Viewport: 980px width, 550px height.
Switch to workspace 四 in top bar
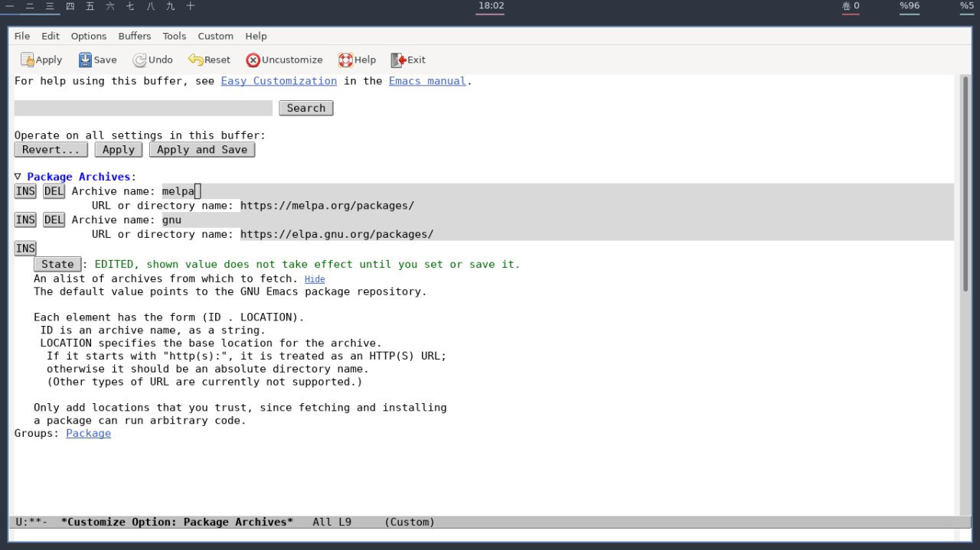pyautogui.click(x=70, y=6)
